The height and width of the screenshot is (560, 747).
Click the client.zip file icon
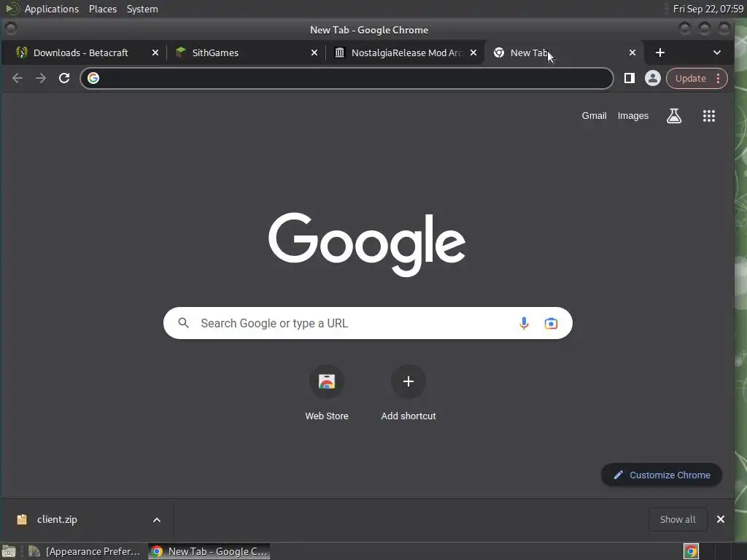click(x=21, y=519)
